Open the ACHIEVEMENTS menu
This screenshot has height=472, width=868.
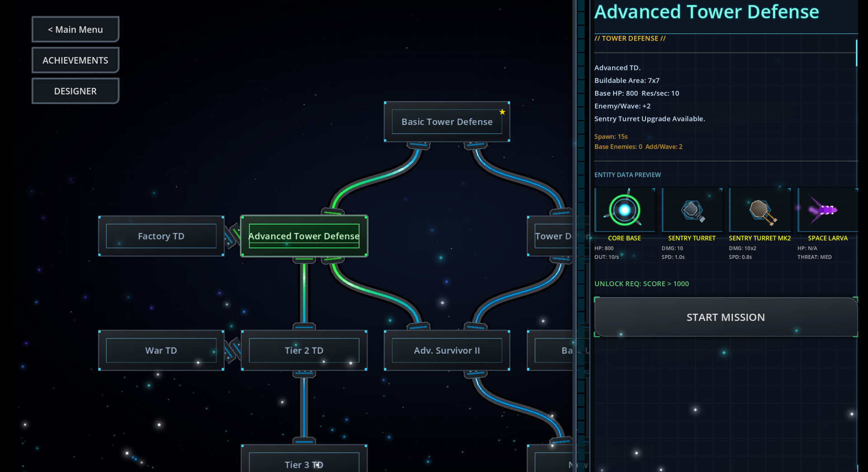pyautogui.click(x=75, y=60)
